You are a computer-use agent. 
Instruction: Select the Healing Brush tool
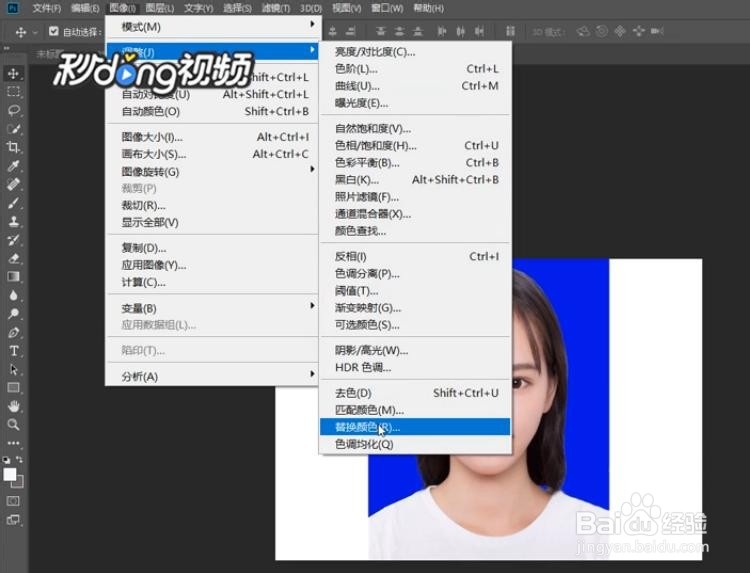coord(13,184)
